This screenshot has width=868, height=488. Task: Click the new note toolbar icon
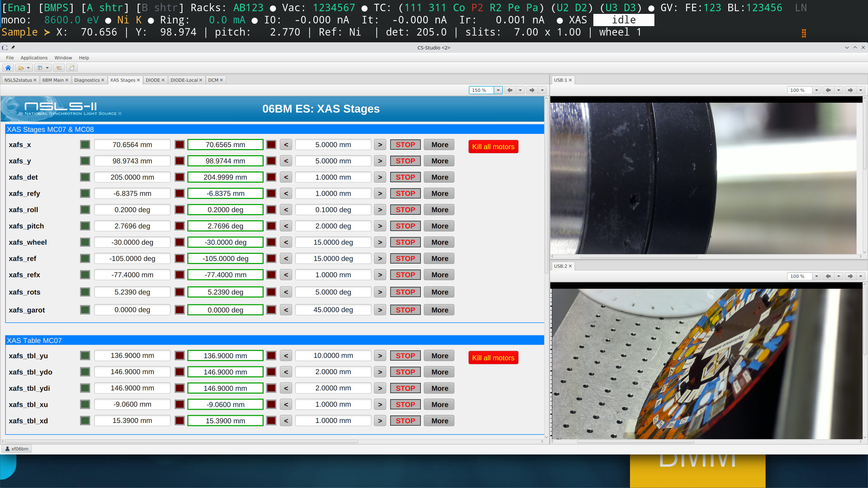72,68
